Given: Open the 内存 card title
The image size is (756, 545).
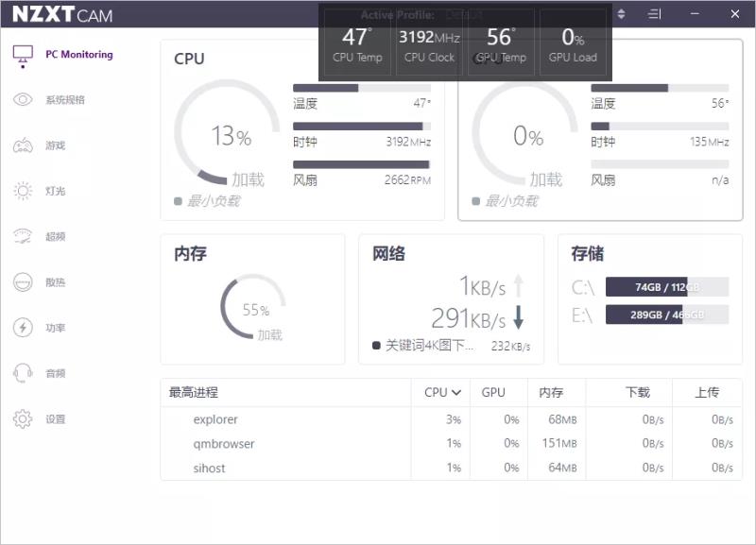Looking at the screenshot, I should point(191,253).
